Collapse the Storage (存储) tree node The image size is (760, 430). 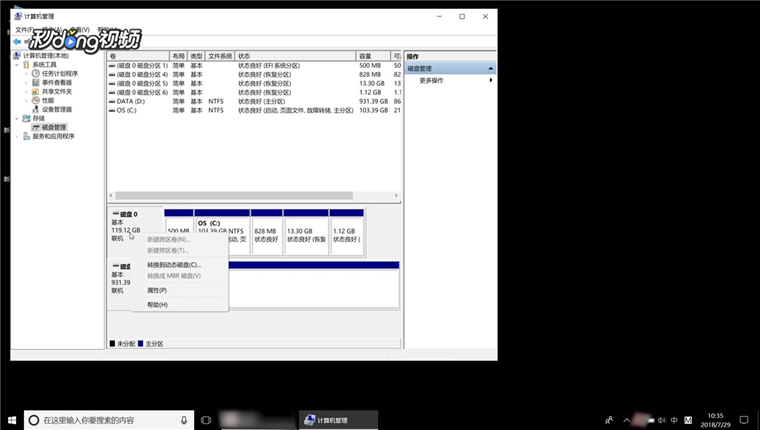tap(17, 118)
